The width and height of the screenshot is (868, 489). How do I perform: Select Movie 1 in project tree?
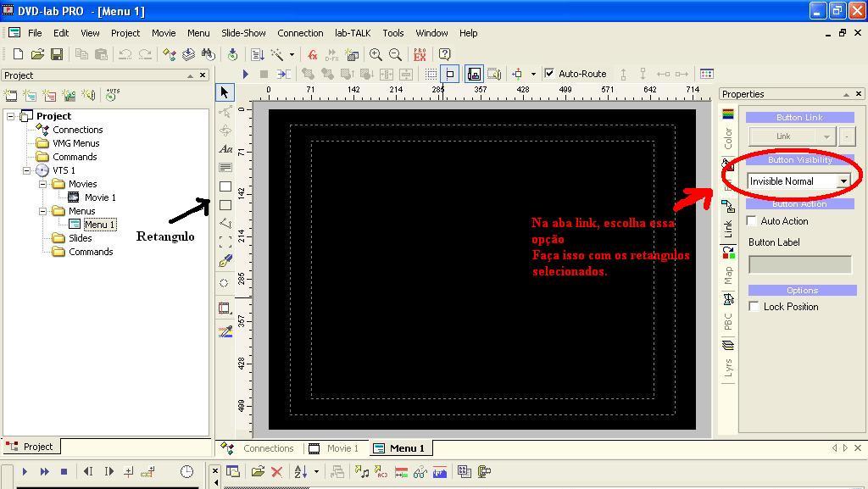point(100,197)
